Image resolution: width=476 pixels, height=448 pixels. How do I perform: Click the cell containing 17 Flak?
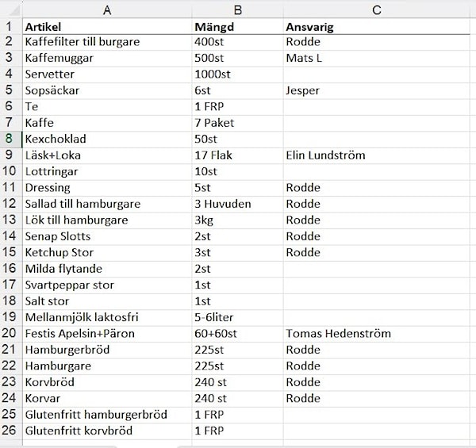(x=238, y=155)
